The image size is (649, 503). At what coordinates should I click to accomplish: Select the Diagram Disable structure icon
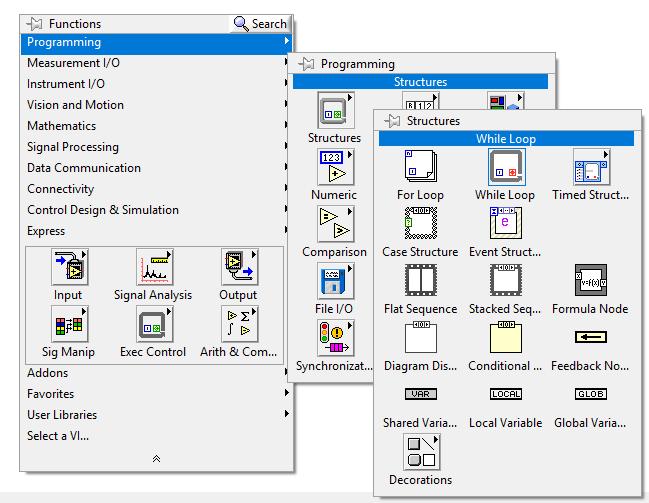pos(421,337)
